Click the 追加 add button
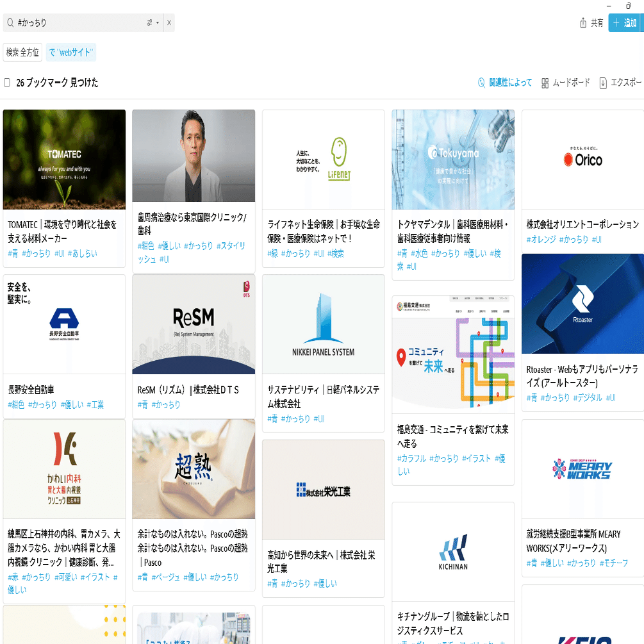Image resolution: width=644 pixels, height=644 pixels. [x=625, y=22]
